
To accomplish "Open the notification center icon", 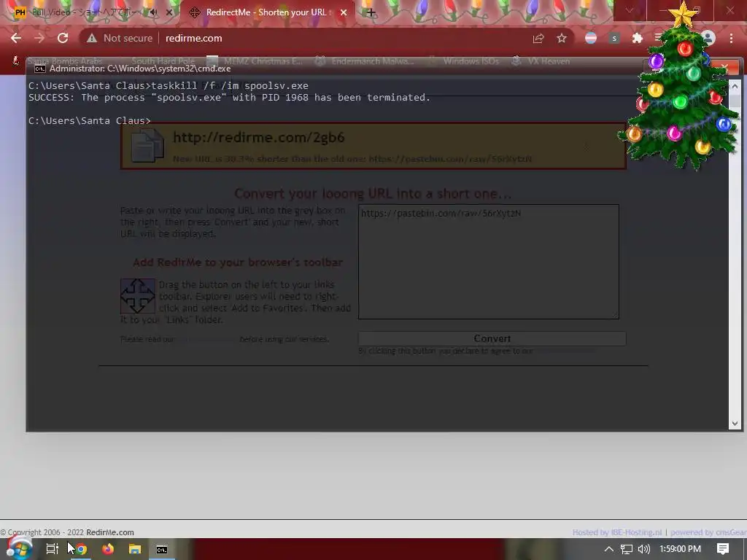I will [x=723, y=549].
